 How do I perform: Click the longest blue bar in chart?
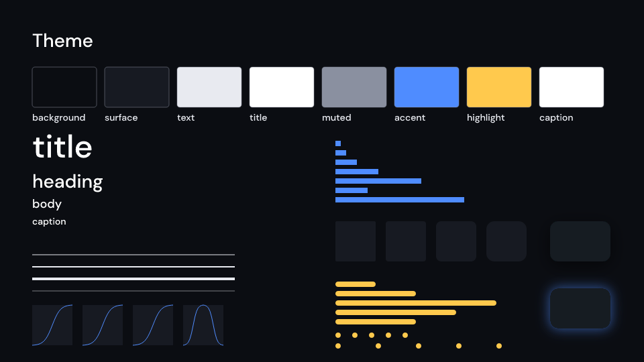tap(400, 200)
